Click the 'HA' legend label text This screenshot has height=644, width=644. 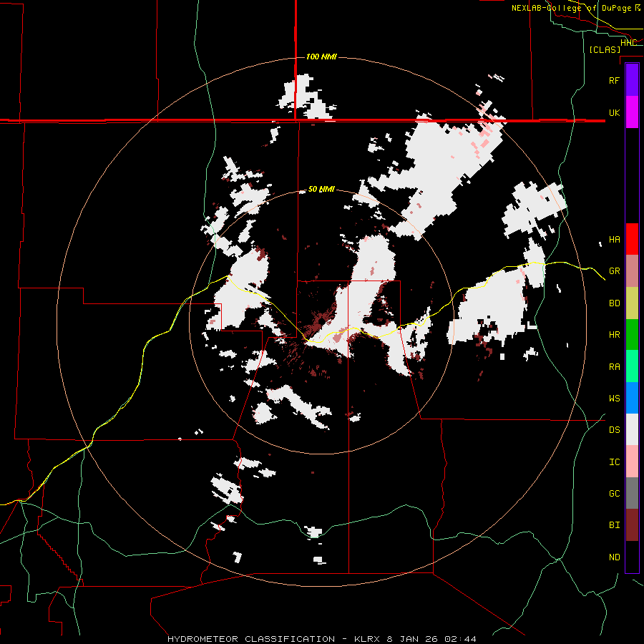coord(614,240)
